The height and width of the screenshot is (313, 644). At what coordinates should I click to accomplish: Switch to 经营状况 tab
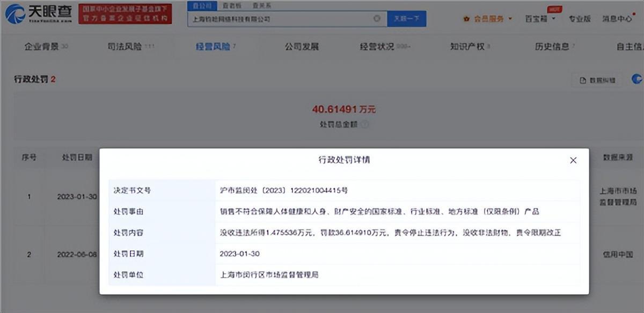point(385,47)
